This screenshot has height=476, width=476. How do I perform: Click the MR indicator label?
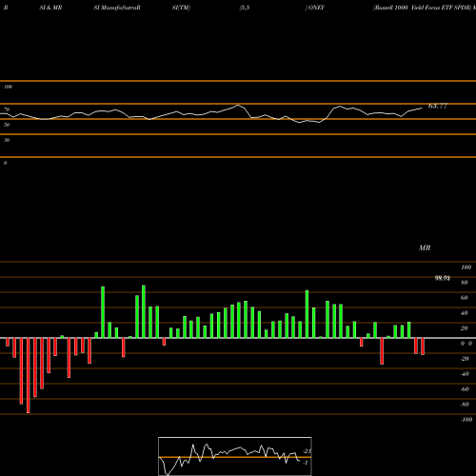[425, 248]
